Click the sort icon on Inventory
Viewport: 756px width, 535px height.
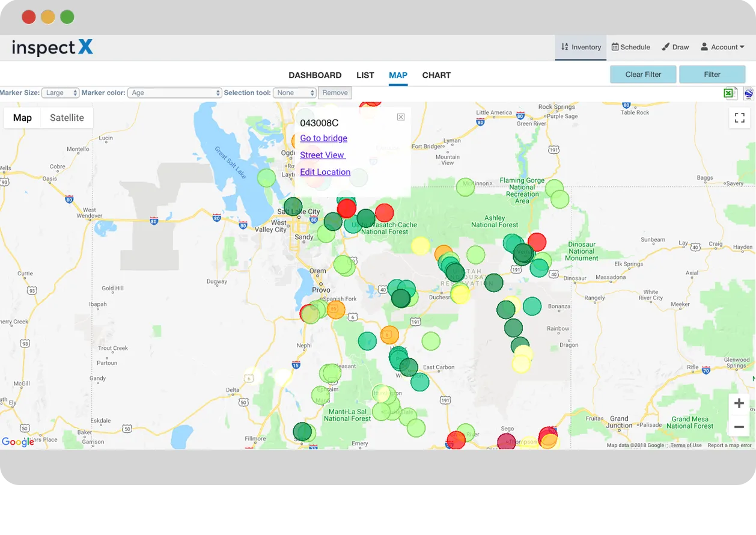click(x=564, y=47)
